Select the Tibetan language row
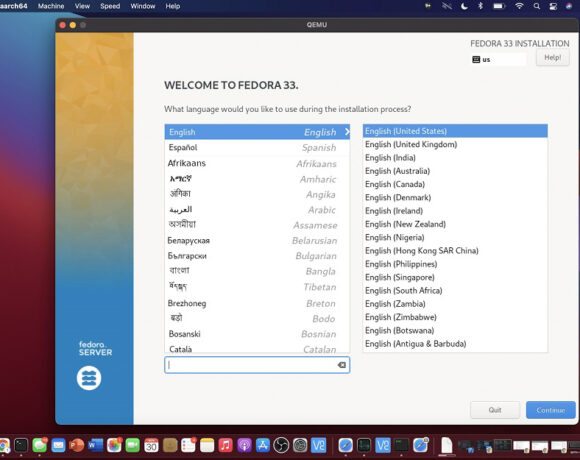Screen dimensions: 580x460 (257, 287)
